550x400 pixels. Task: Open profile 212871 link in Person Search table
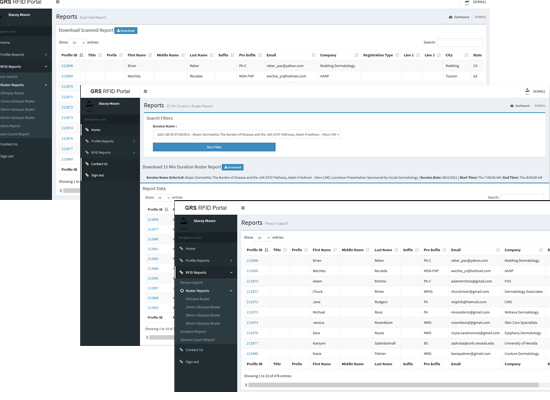pos(252,292)
